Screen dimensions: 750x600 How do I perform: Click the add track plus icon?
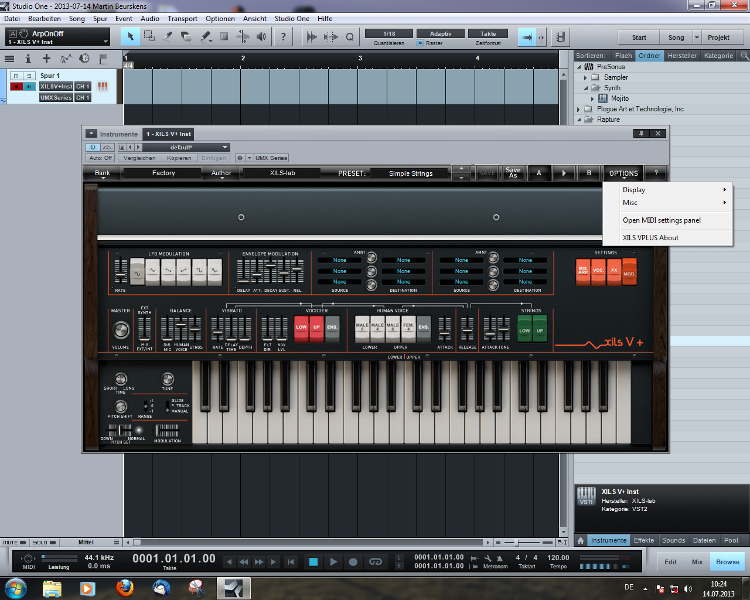[x=46, y=59]
